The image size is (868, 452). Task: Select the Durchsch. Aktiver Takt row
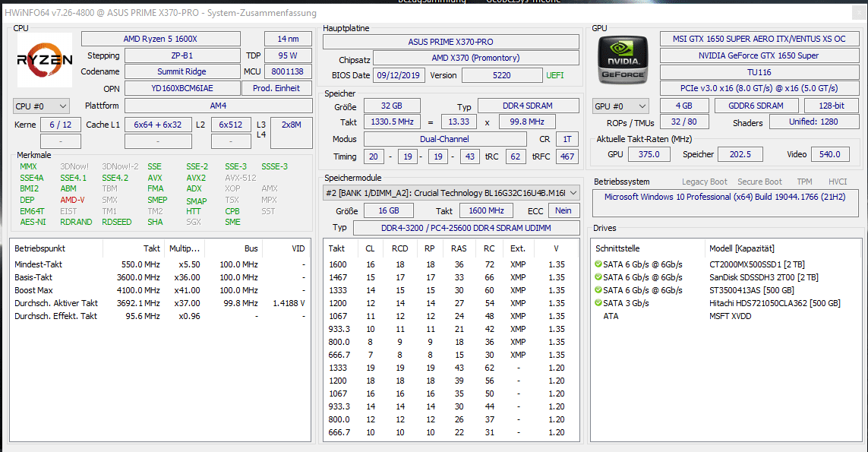[x=160, y=303]
